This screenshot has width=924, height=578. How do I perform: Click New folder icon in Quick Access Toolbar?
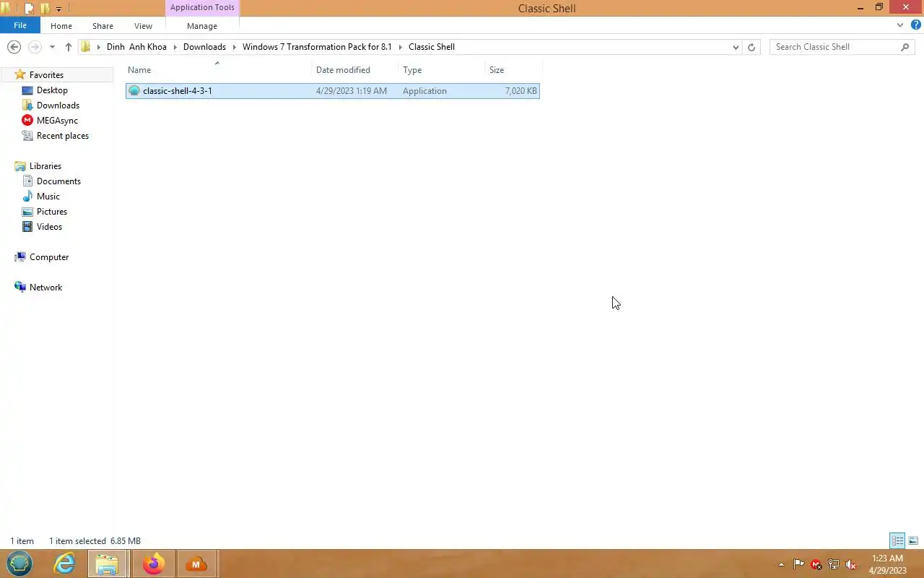click(45, 9)
